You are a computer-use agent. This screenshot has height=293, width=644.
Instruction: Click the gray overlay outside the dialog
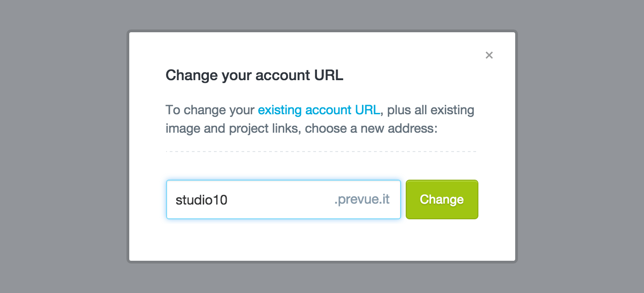(60, 146)
